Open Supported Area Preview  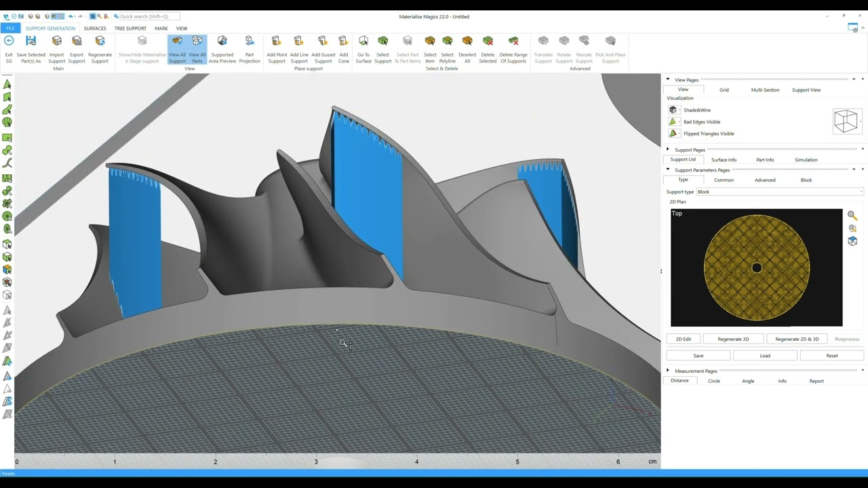(222, 50)
